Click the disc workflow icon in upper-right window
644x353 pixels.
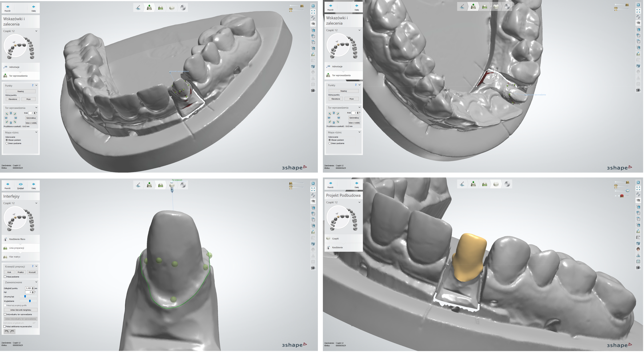[x=507, y=7]
